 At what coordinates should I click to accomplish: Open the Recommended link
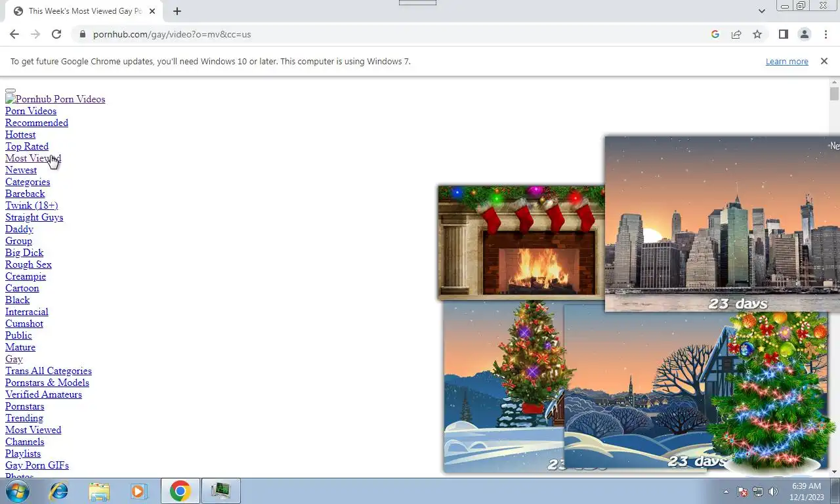(x=37, y=123)
